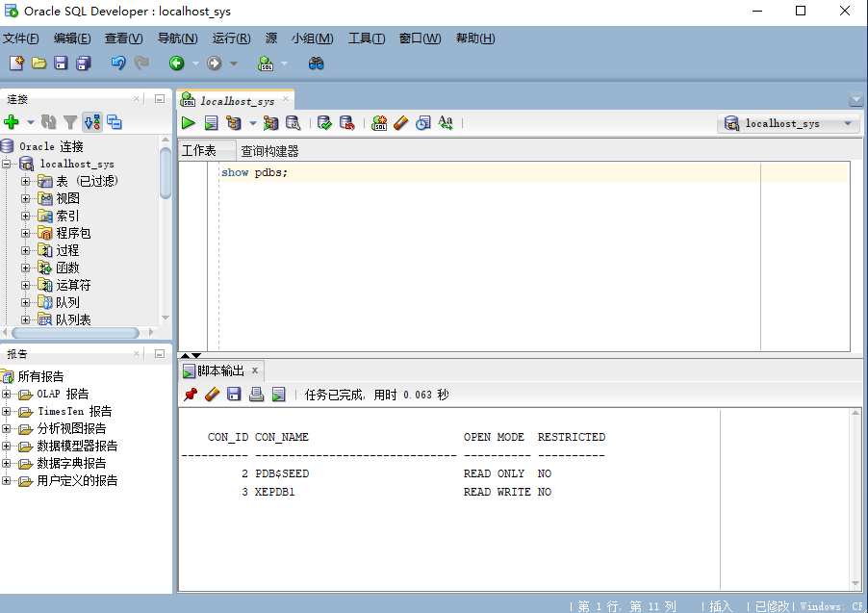
Task: Open the new connection dropdown arrow
Action: 31,122
